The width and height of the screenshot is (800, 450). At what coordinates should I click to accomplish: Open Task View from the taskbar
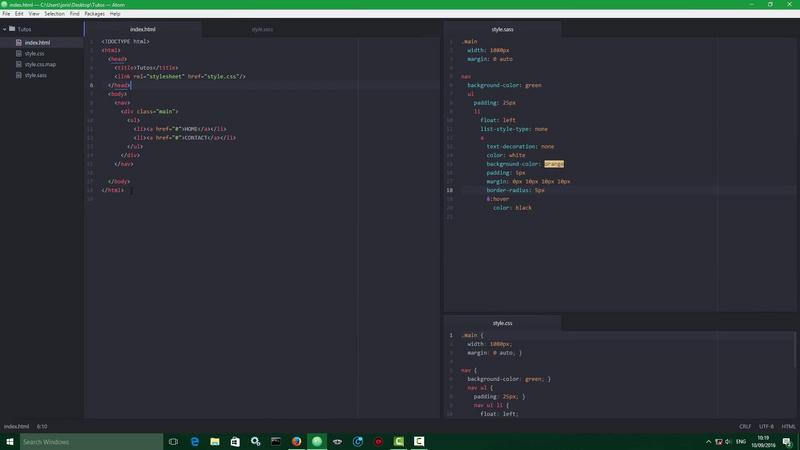pos(173,441)
